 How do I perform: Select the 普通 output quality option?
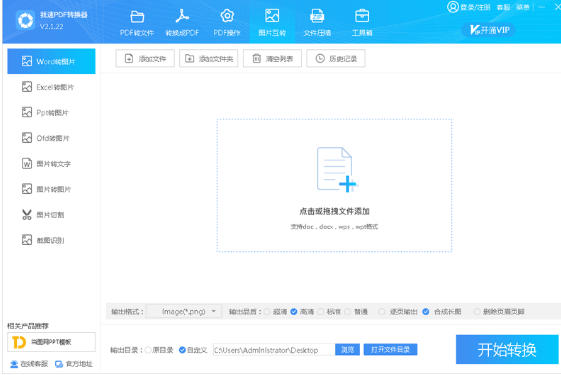356,312
